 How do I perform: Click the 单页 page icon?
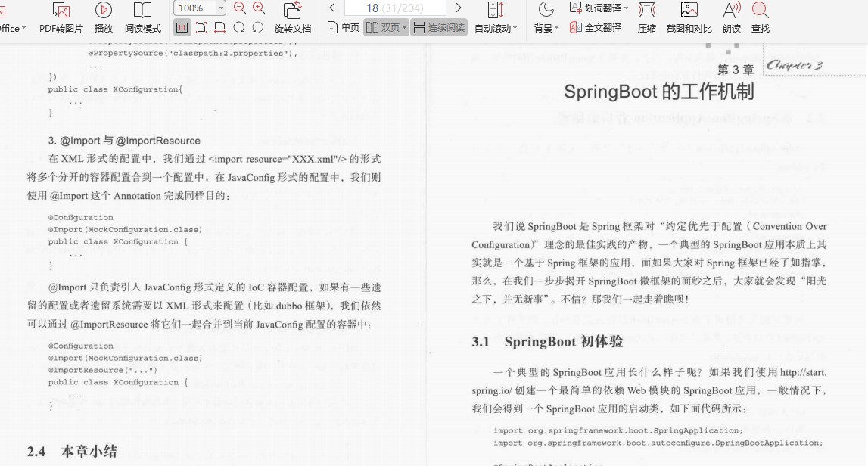(332, 28)
